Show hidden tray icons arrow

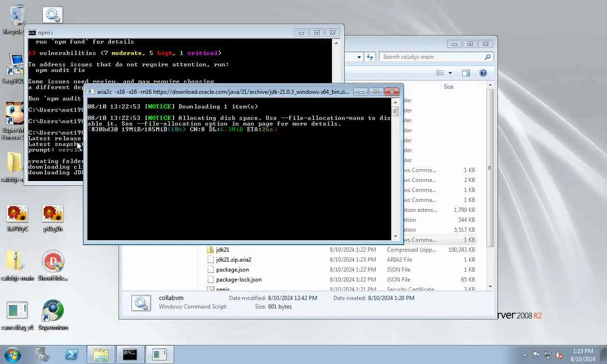pos(524,355)
